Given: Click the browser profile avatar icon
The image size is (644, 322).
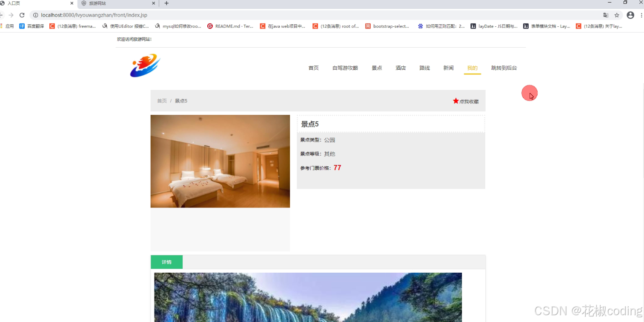Looking at the screenshot, I should point(630,15).
